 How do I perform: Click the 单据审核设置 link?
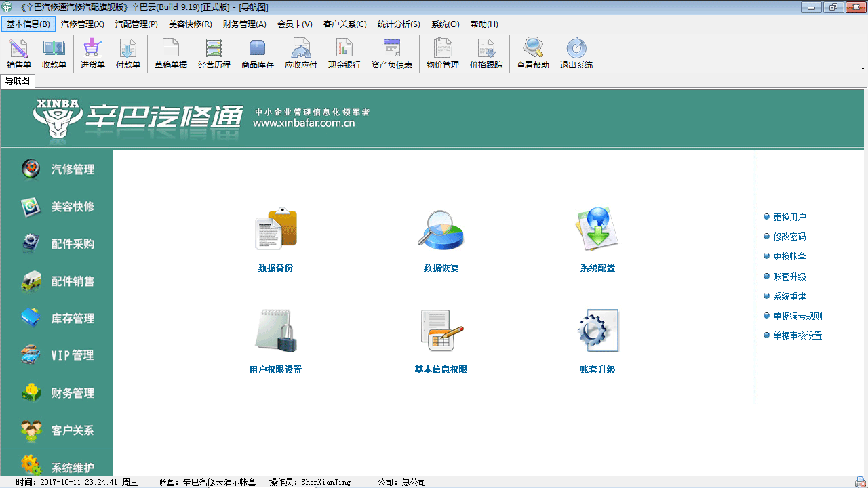pyautogui.click(x=797, y=336)
